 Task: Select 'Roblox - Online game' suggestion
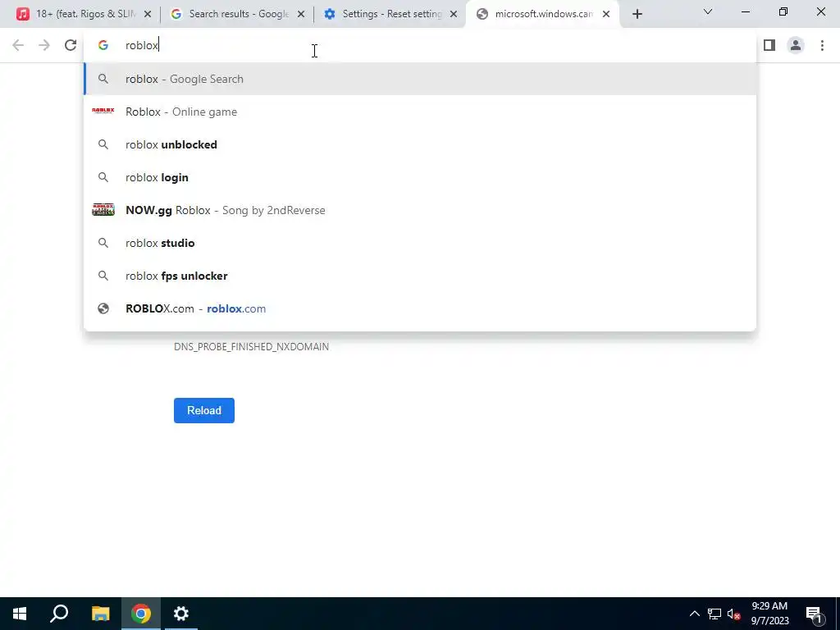click(x=420, y=112)
